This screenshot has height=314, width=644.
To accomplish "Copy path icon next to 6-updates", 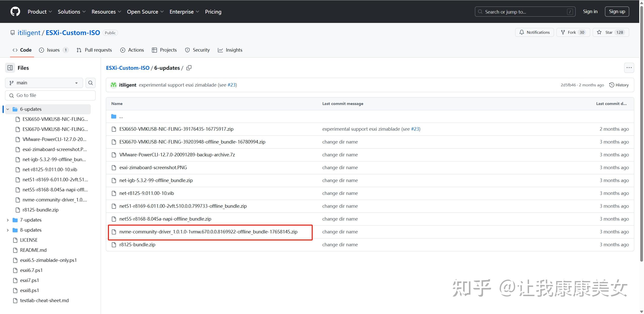I will tap(189, 68).
